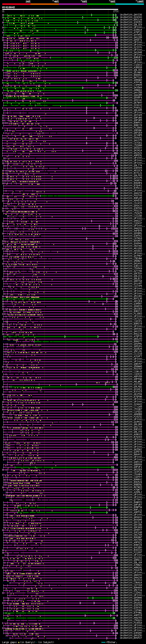Select the UniRef100_A4Q7K6 label

pyautogui.click(x=131, y=618)
